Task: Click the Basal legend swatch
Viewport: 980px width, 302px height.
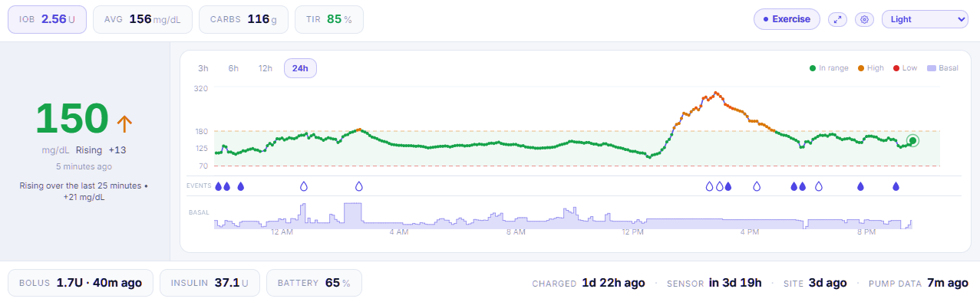Action: 932,68
